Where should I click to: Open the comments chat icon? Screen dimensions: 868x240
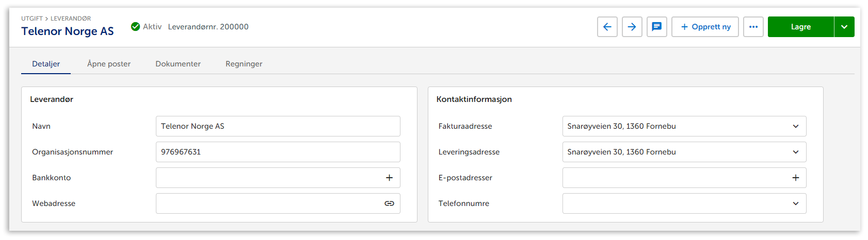tap(656, 27)
